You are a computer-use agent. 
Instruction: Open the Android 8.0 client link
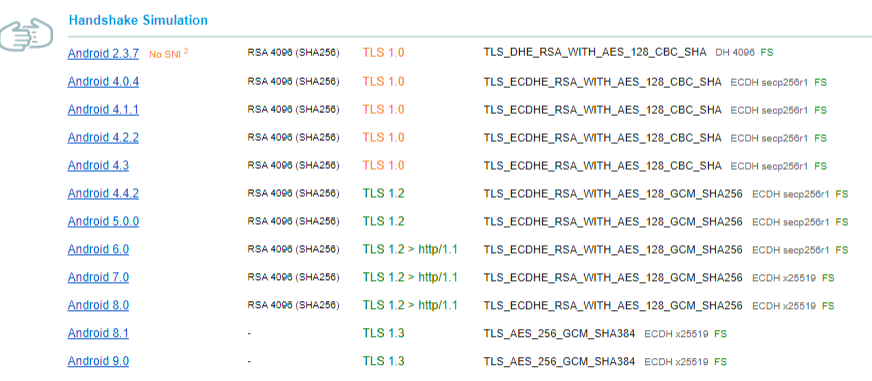98,305
